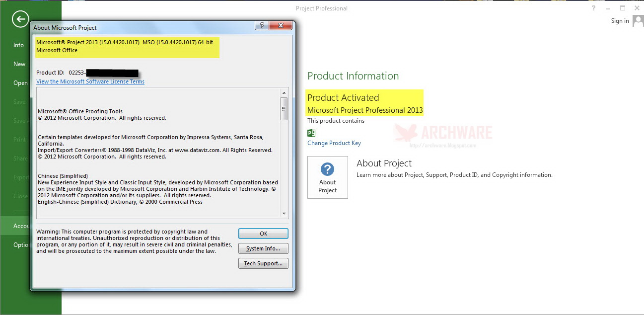Click the help question mark on the About dialog
This screenshot has width=644, height=315.
tap(261, 25)
